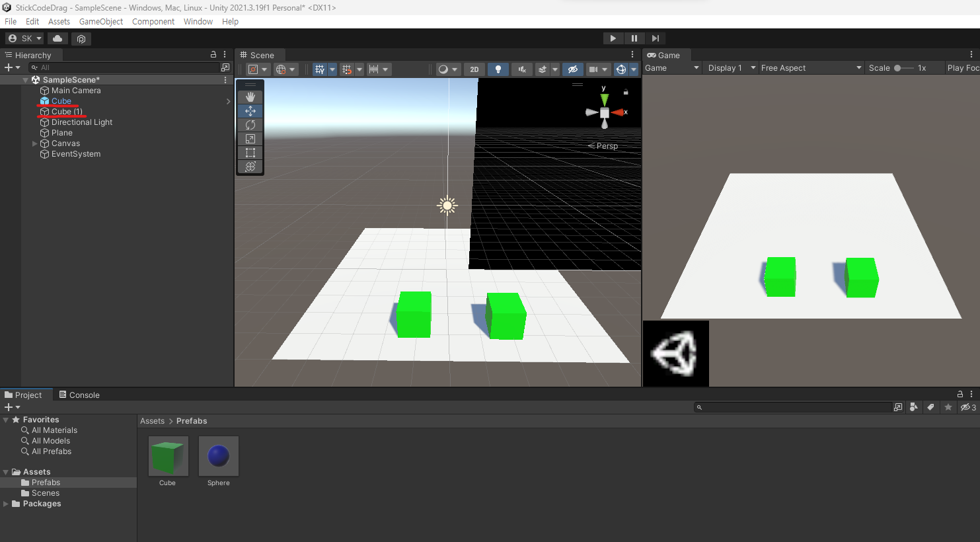The height and width of the screenshot is (542, 980).
Task: Open the File menu
Action: click(x=11, y=22)
